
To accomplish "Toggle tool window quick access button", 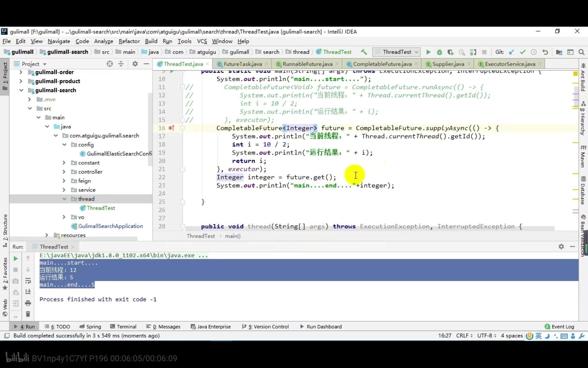I will pos(6,335).
